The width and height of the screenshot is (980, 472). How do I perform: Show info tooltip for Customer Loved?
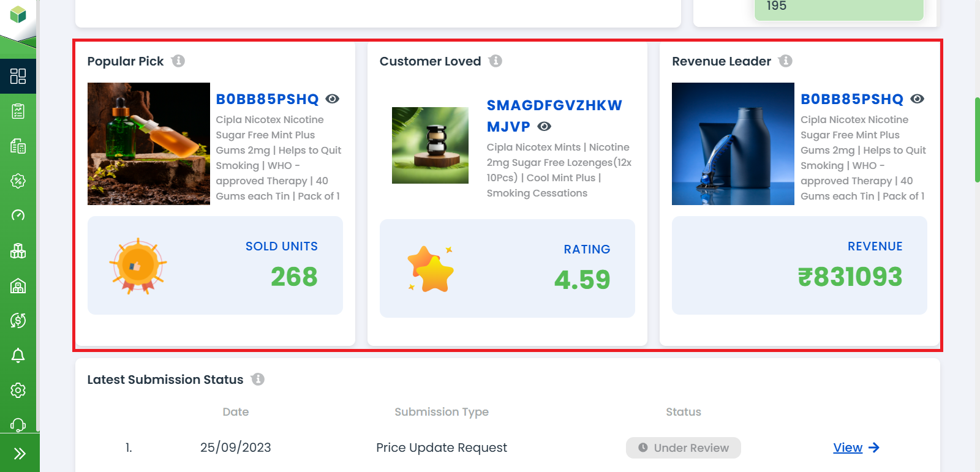click(496, 61)
